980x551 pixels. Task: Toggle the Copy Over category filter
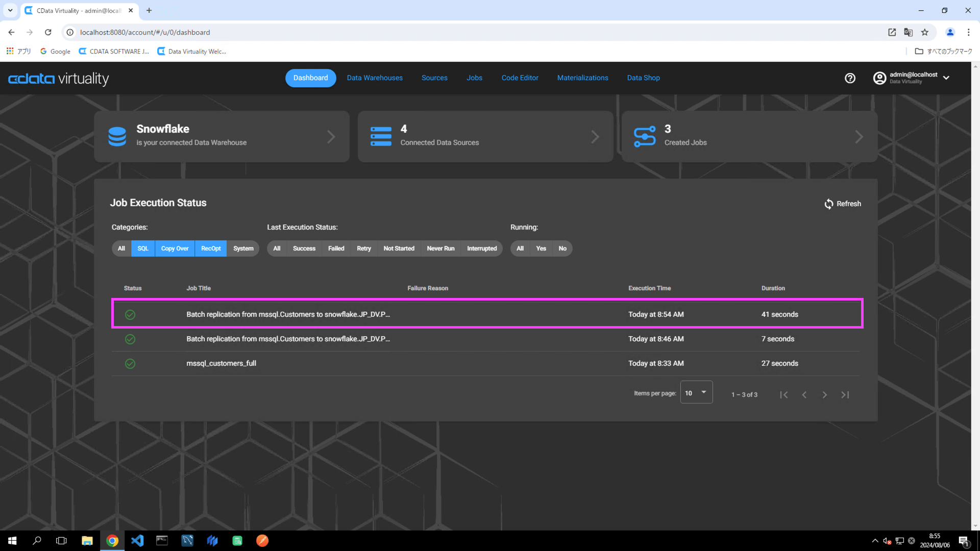[175, 248]
